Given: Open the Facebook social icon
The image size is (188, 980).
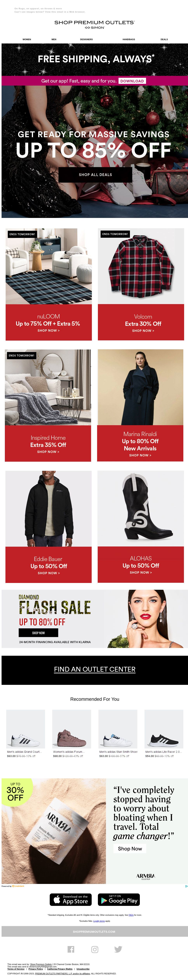Looking at the screenshot, I should coord(71,949).
